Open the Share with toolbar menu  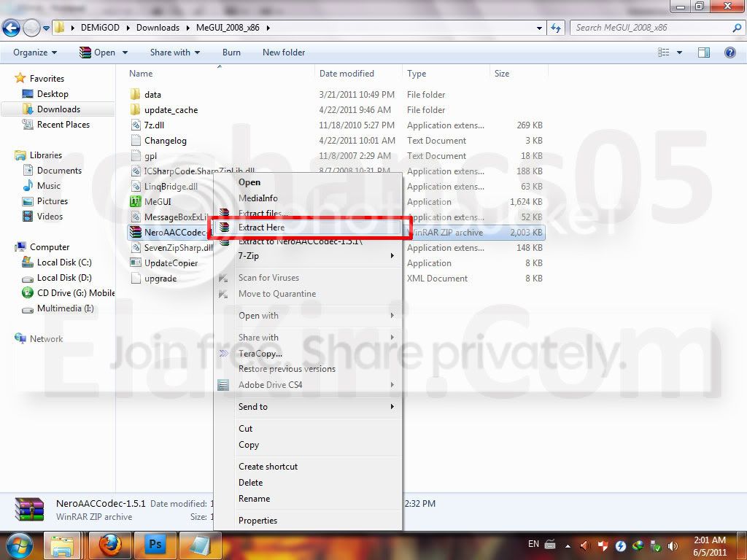pos(175,52)
